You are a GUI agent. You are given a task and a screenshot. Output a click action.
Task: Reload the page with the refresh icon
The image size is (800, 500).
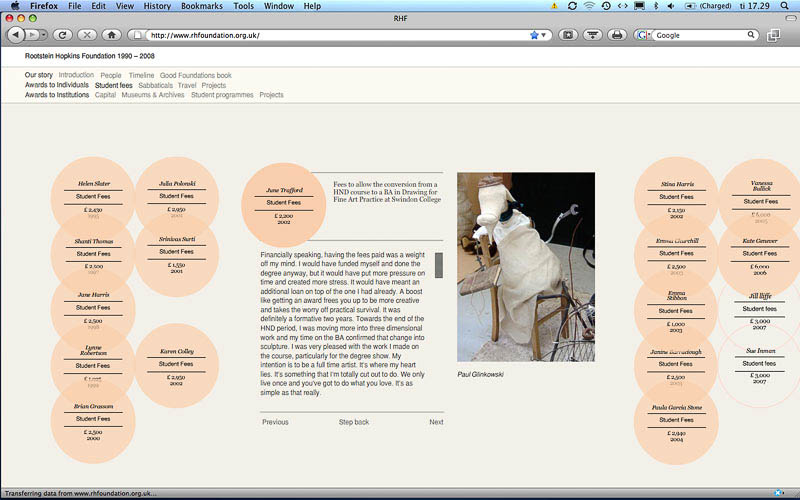62,35
